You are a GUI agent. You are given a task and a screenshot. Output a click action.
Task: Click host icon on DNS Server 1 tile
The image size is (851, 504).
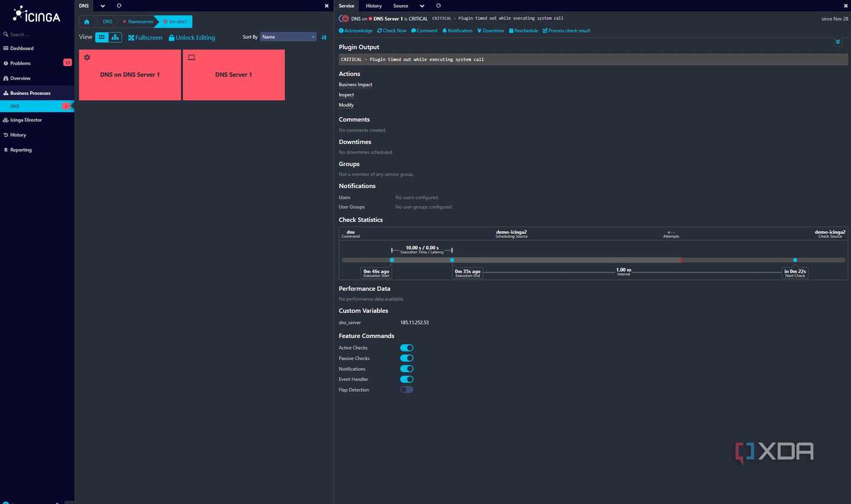(192, 57)
